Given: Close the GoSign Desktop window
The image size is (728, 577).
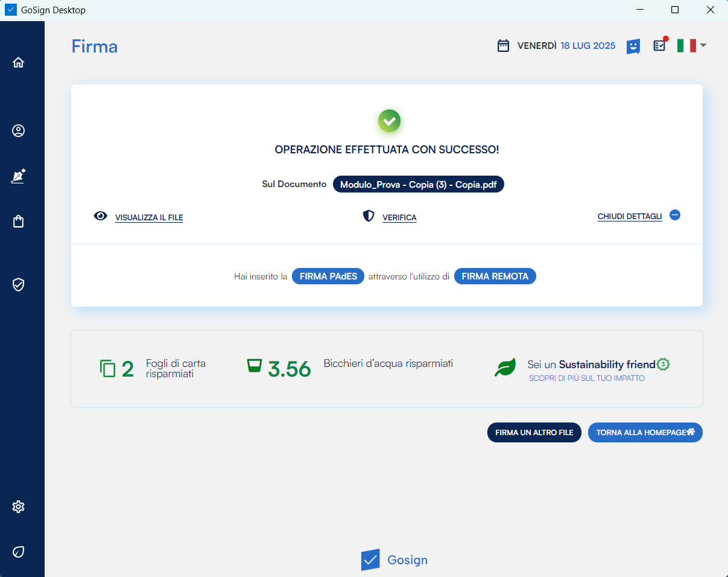Looking at the screenshot, I should point(711,10).
